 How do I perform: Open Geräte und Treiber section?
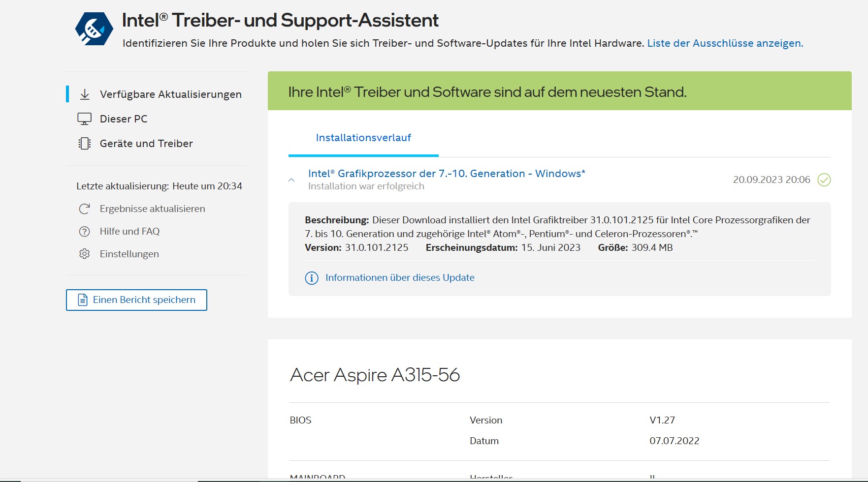pos(146,144)
